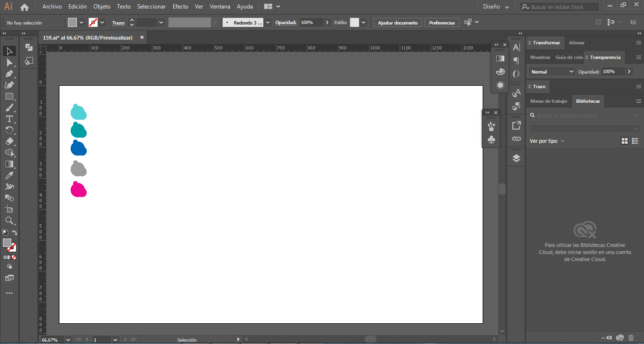Go to next artboard arrow
This screenshot has width=644, height=344.
click(x=126, y=340)
